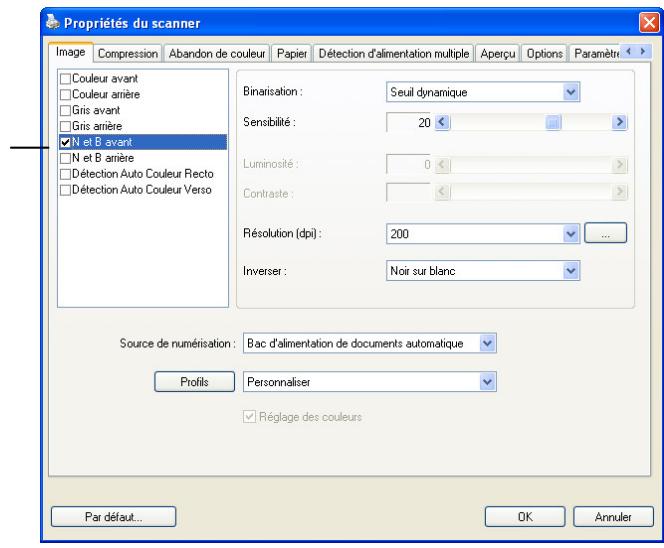The width and height of the screenshot is (664, 548).
Task: Enable Détection Auto Couleur Verso checkbox
Action: tap(65, 190)
